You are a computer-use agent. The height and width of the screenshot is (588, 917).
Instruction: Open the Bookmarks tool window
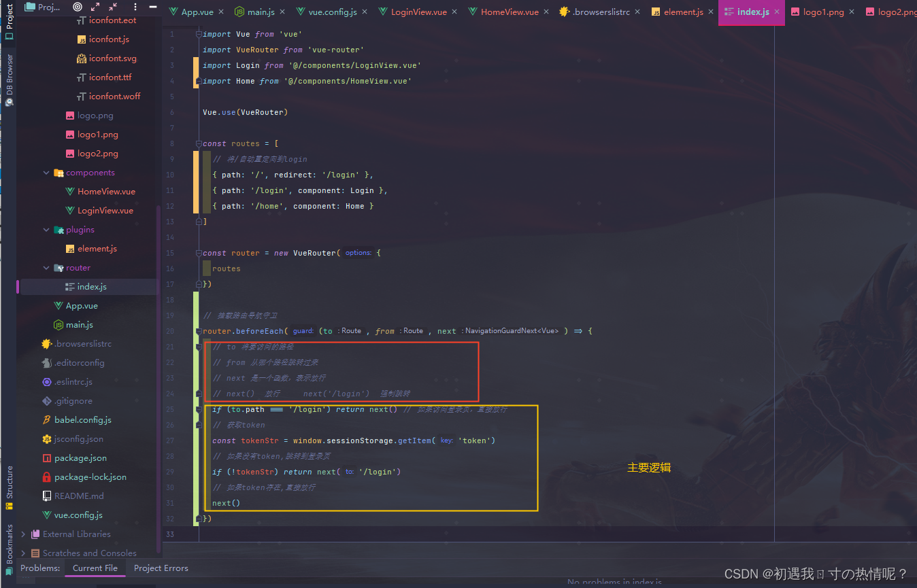point(9,549)
